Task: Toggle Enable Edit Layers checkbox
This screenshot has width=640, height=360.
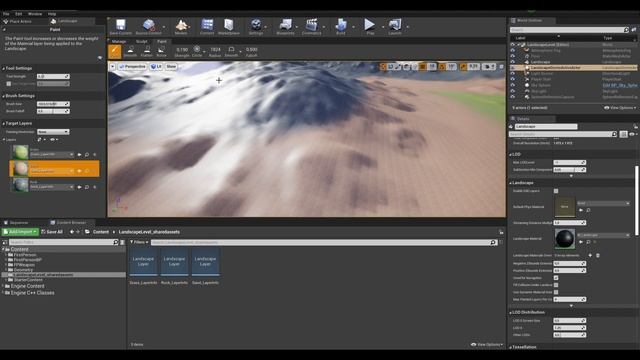Action: [x=556, y=191]
